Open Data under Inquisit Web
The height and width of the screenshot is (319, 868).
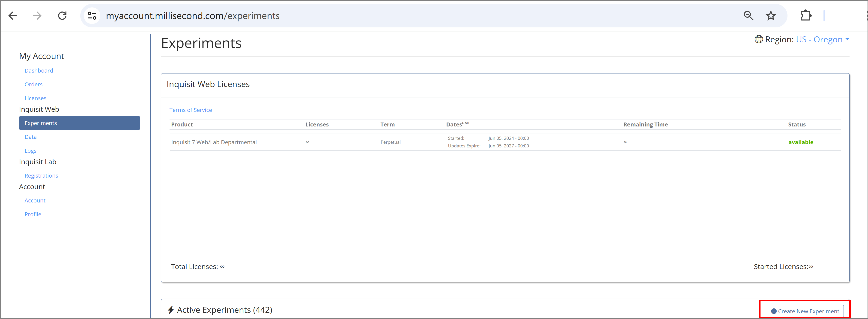coord(30,137)
